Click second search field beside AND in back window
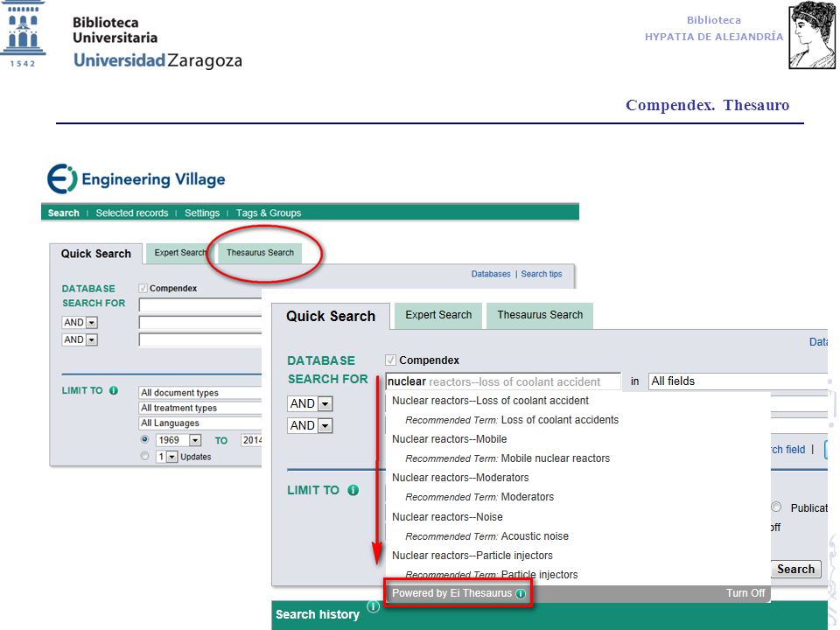 coord(200,322)
